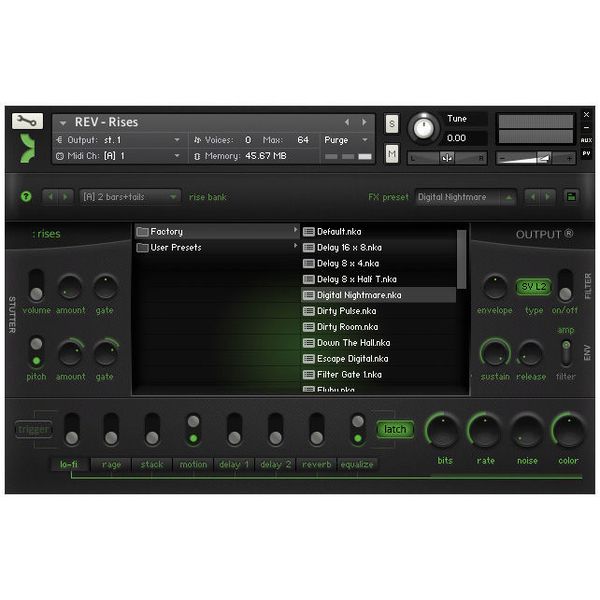Screen dimensions: 600x600
Task: Adjust the lo-fi bits knob
Action: (x=443, y=430)
